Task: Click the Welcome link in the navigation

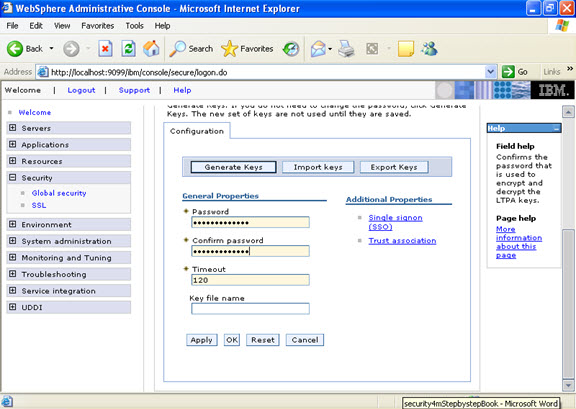Action: click(x=35, y=112)
